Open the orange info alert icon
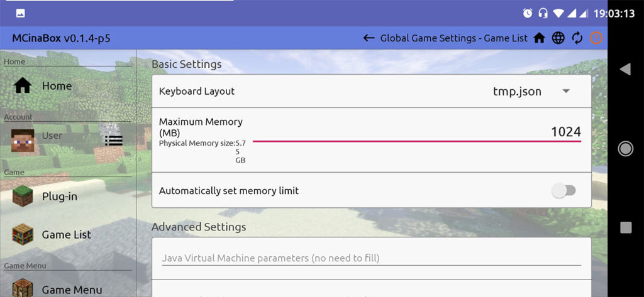The height and width of the screenshot is (297, 644). point(596,38)
